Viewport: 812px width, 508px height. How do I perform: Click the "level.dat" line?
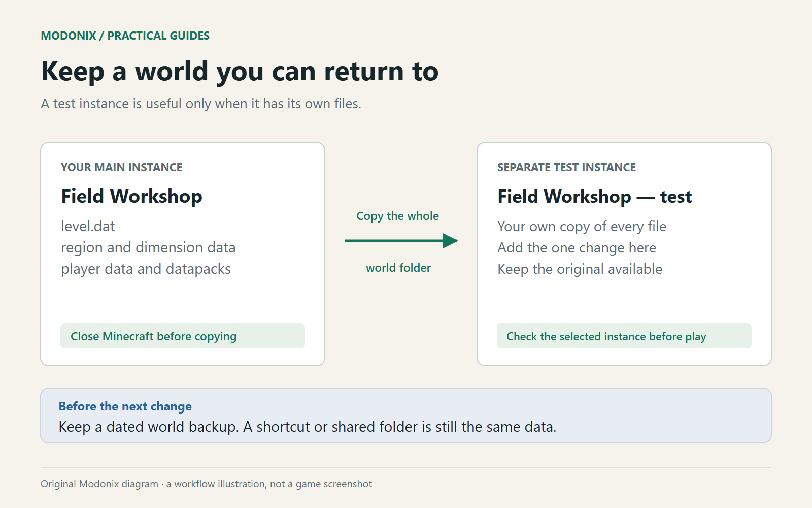(88, 226)
